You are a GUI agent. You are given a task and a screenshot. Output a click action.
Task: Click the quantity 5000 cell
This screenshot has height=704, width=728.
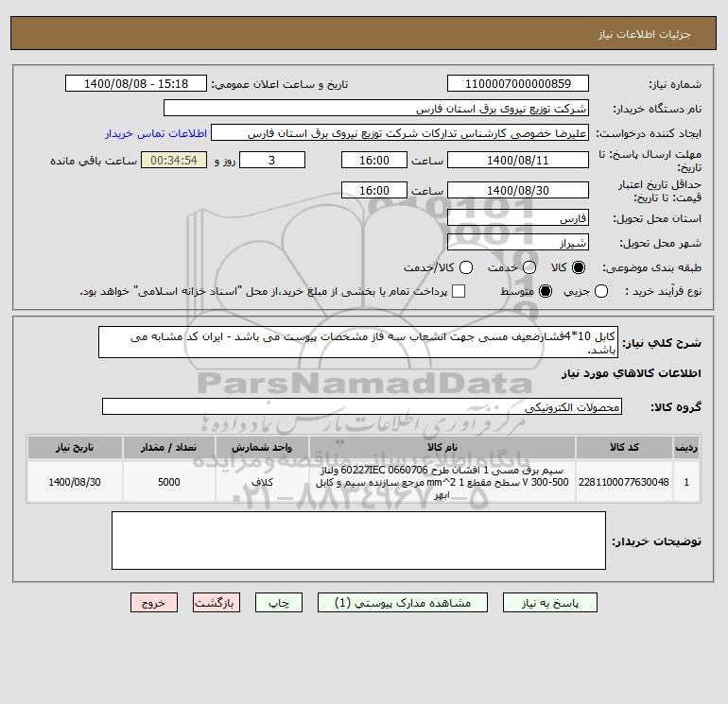pos(169,482)
